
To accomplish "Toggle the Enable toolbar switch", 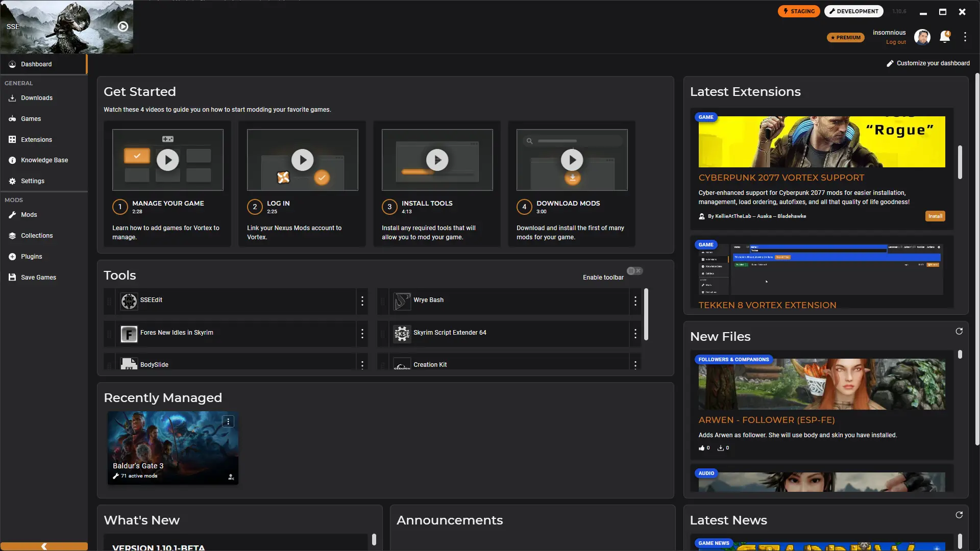I will click(634, 271).
